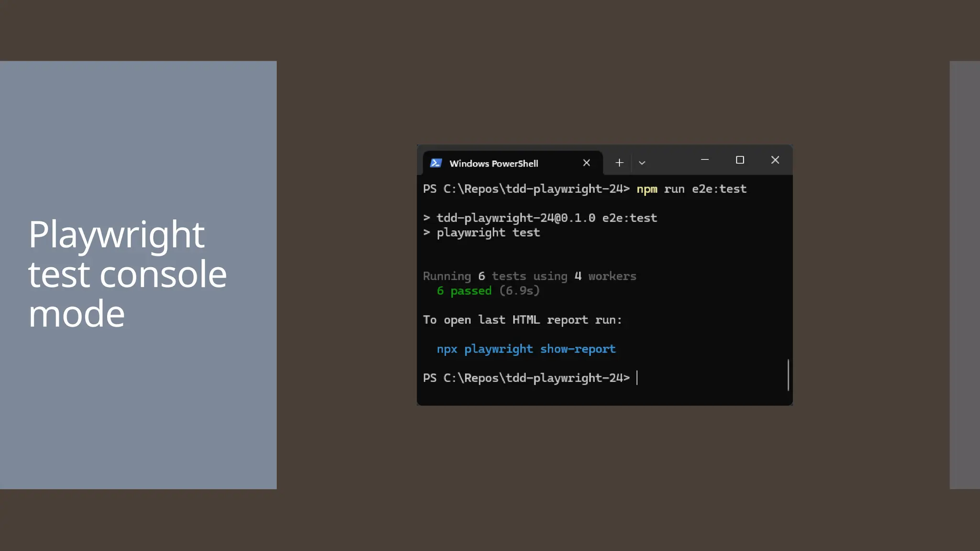Click the 'tdd-playwright-24@0.1.0 e2e:test' output line
980x551 pixels.
(x=546, y=218)
